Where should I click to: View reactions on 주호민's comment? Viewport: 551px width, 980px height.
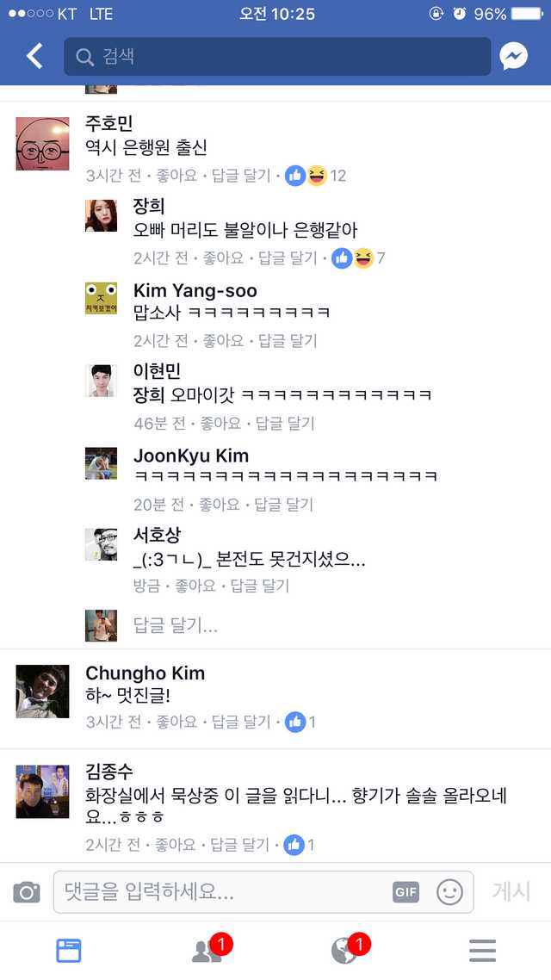(x=315, y=176)
